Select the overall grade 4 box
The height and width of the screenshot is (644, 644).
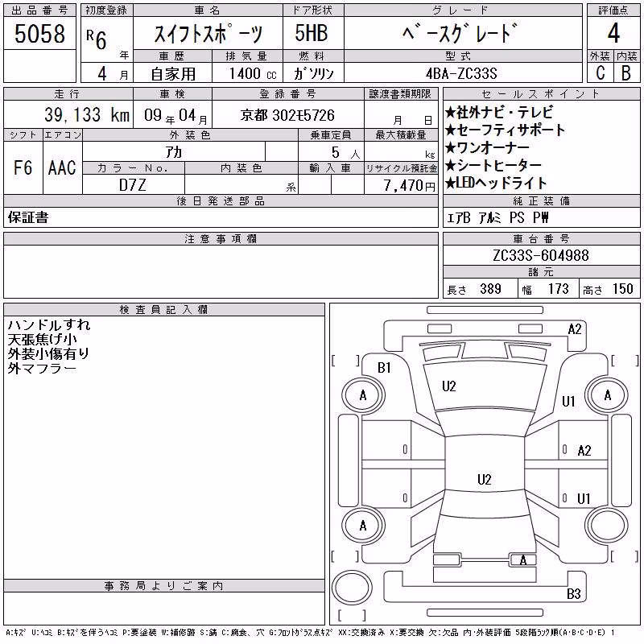pyautogui.click(x=613, y=34)
